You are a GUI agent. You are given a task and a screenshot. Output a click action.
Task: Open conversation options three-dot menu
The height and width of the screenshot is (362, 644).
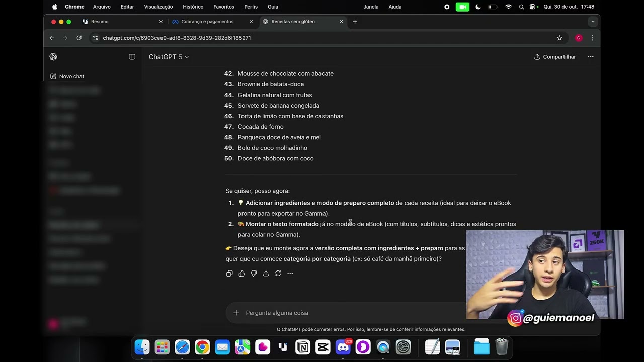(x=591, y=57)
